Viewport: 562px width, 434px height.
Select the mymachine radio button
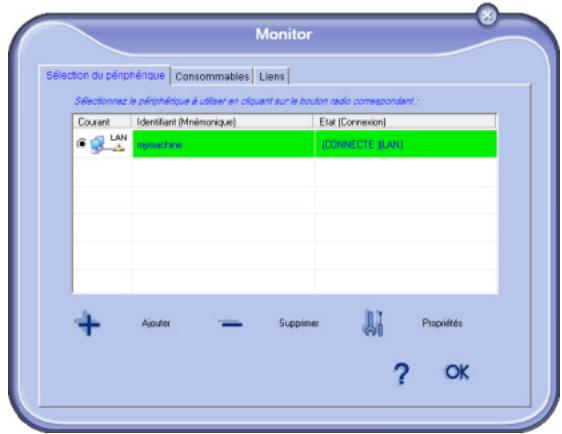coord(81,143)
